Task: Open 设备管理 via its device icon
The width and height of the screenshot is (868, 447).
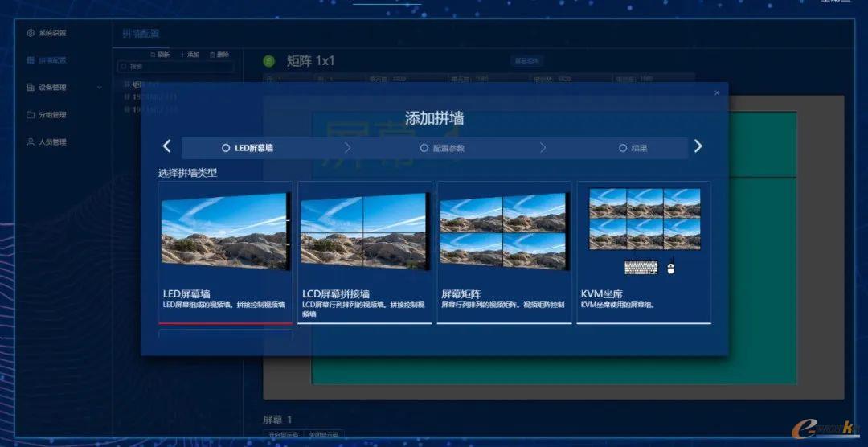Action: click(x=31, y=88)
